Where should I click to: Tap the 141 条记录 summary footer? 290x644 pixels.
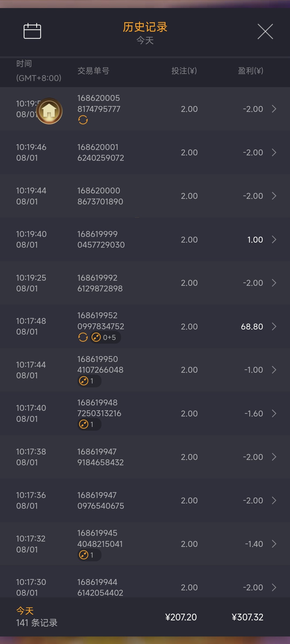point(37,623)
